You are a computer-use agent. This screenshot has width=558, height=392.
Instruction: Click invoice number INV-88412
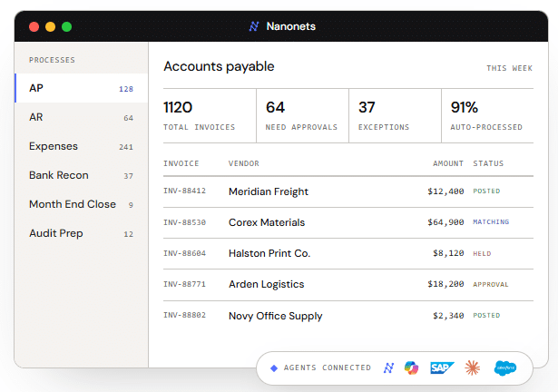point(184,191)
